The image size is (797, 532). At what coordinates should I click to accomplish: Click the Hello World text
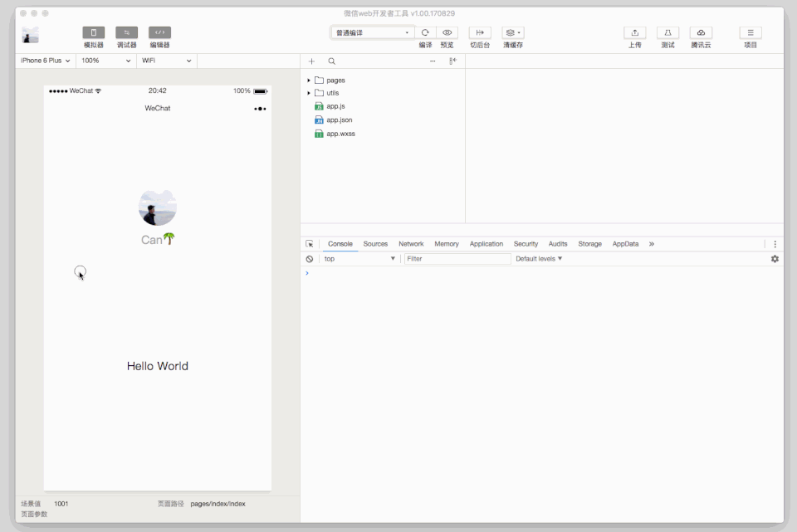pyautogui.click(x=158, y=366)
